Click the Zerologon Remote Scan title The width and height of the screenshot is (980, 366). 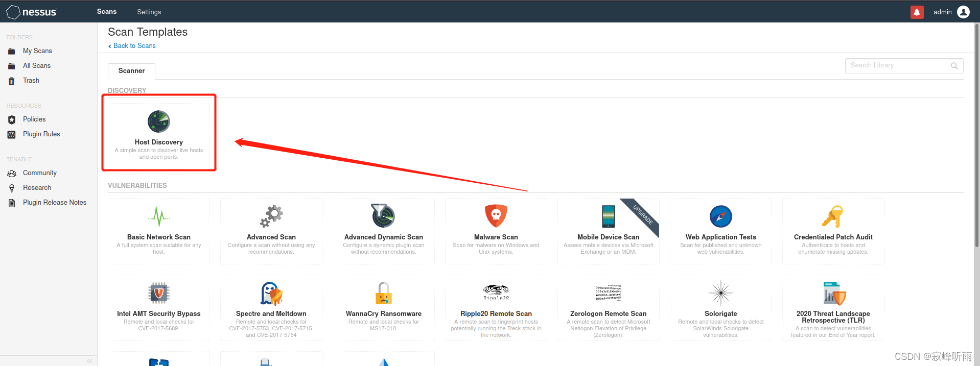[609, 314]
